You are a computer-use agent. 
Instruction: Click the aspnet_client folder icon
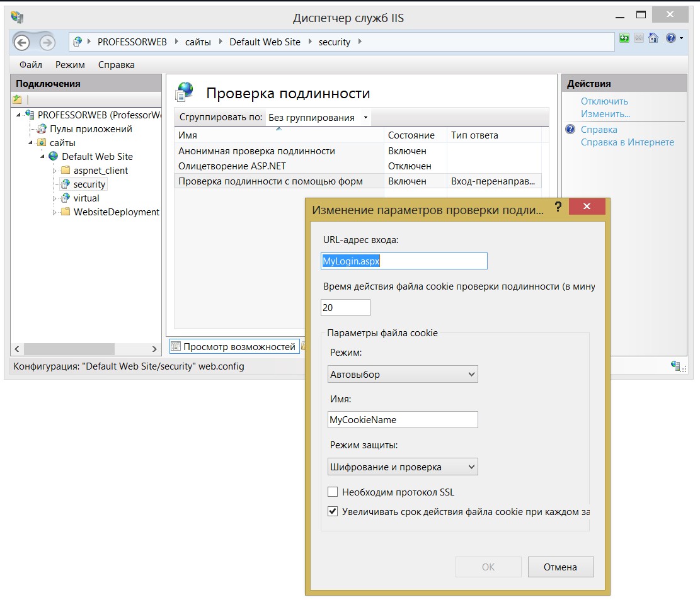(x=66, y=170)
